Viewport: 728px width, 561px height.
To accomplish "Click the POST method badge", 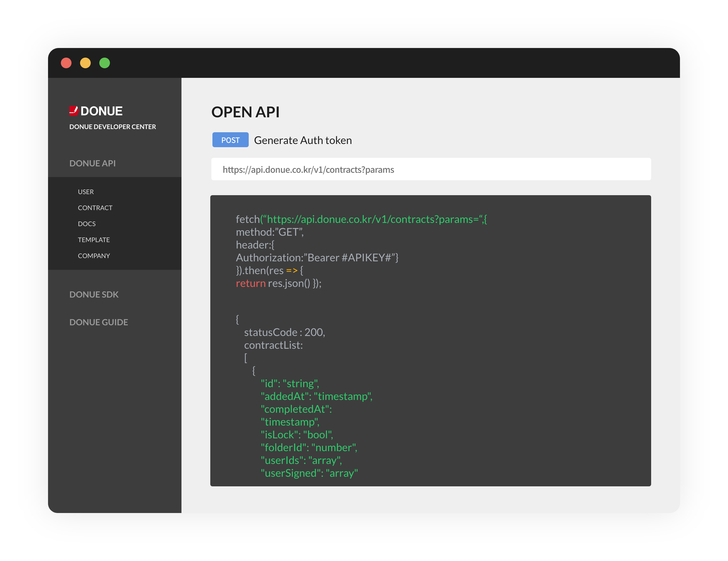I will tap(230, 140).
